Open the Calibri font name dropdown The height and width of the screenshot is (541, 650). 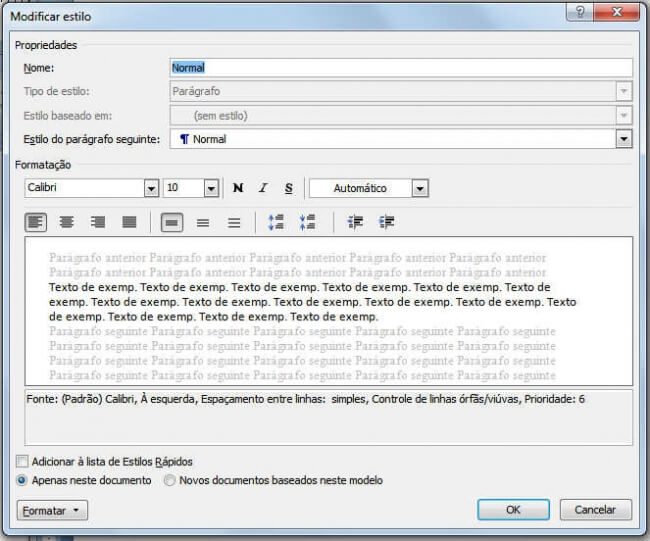[151, 189]
